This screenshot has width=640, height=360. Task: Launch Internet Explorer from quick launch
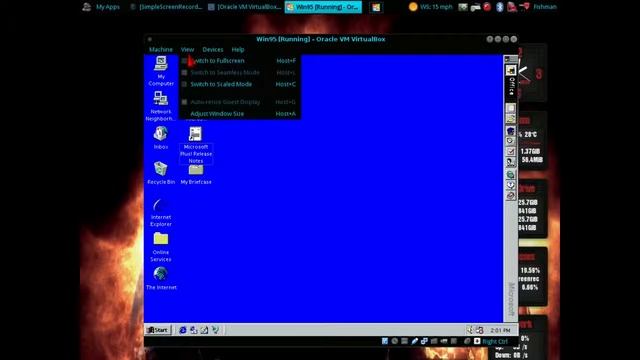pyautogui.click(x=183, y=330)
